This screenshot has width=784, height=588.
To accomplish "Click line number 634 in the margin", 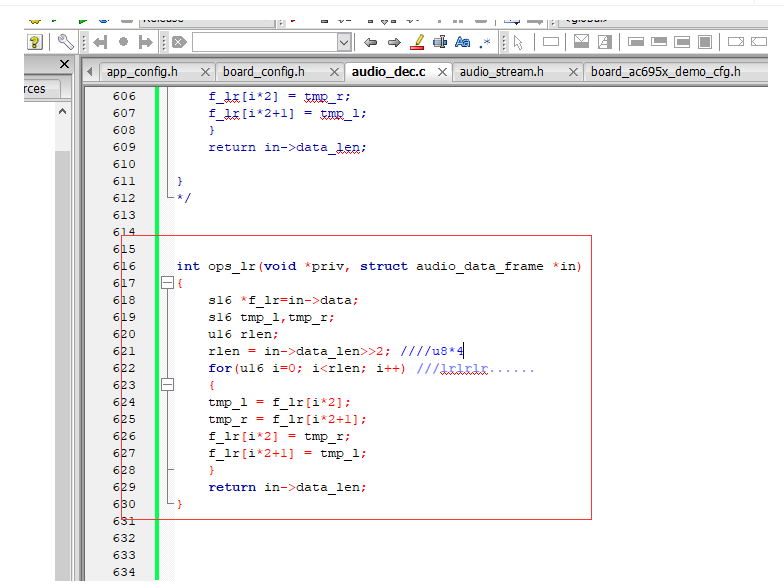I will click(124, 572).
